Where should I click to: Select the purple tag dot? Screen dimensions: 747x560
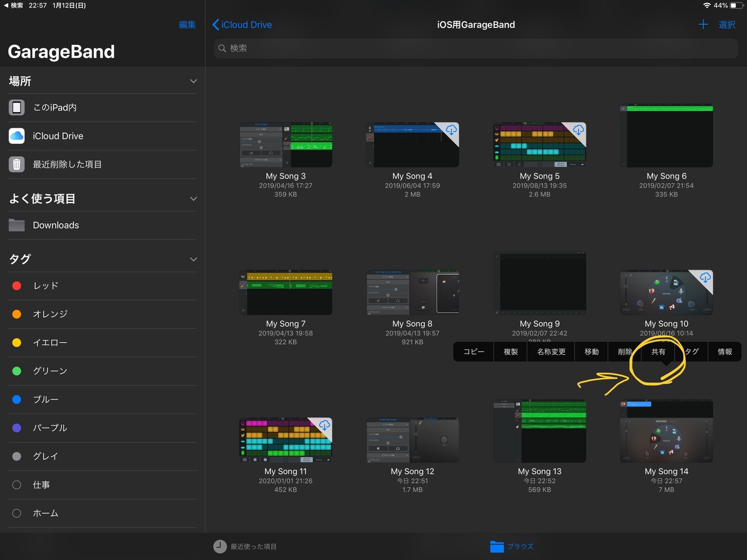(x=17, y=428)
